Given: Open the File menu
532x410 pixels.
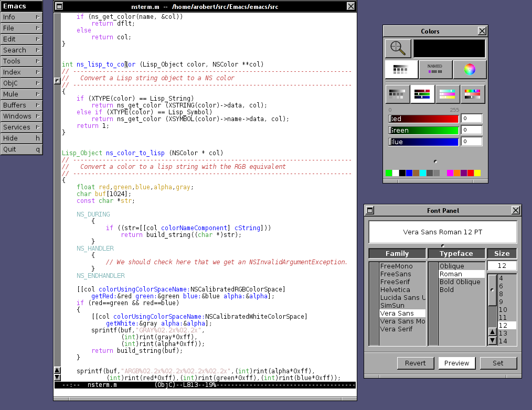Looking at the screenshot, I should 21,28.
